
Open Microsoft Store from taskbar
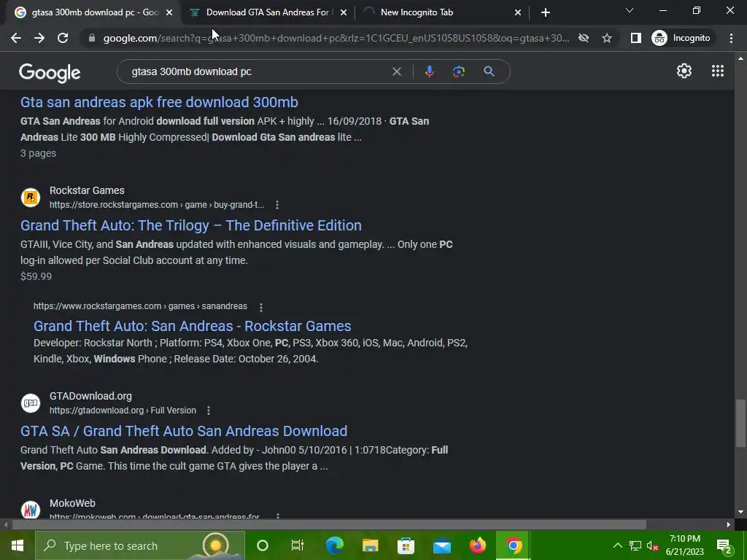[406, 545]
